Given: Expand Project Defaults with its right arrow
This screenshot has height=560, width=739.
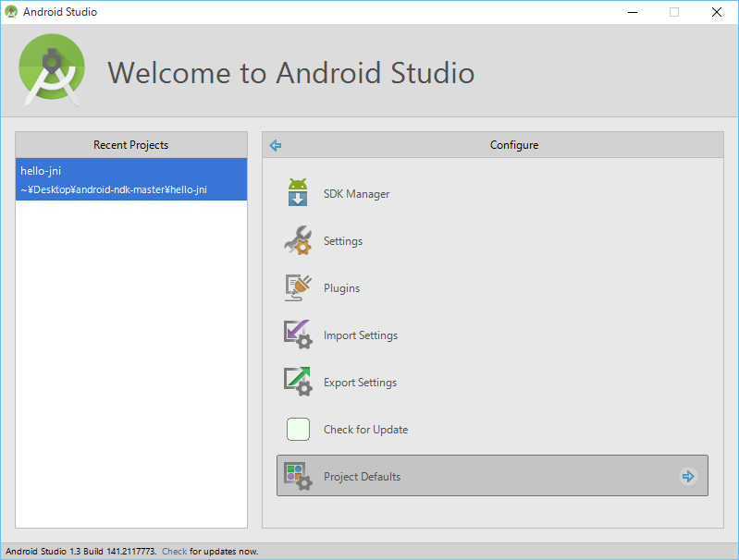Looking at the screenshot, I should (x=687, y=477).
